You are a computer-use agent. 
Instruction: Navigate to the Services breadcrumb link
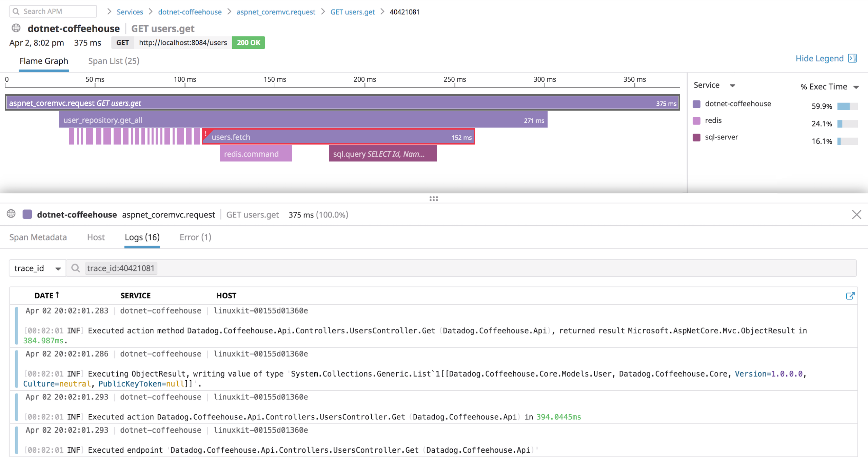pos(130,12)
